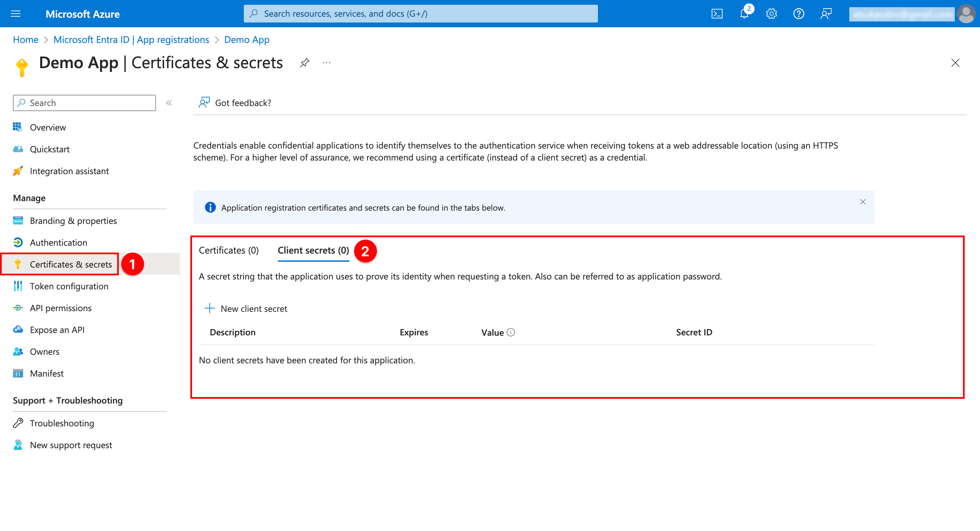Click the top resource search bar
The height and width of the screenshot is (531, 980).
pos(421,14)
